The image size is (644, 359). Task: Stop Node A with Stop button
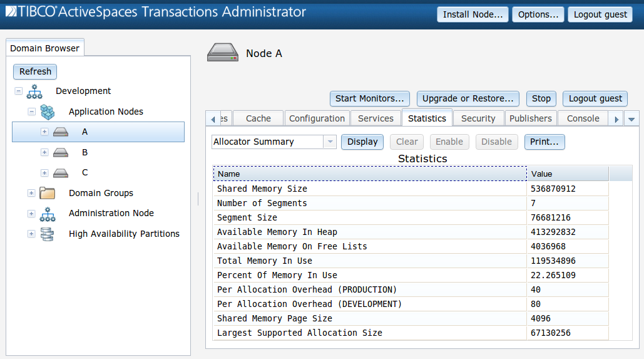[x=541, y=99]
